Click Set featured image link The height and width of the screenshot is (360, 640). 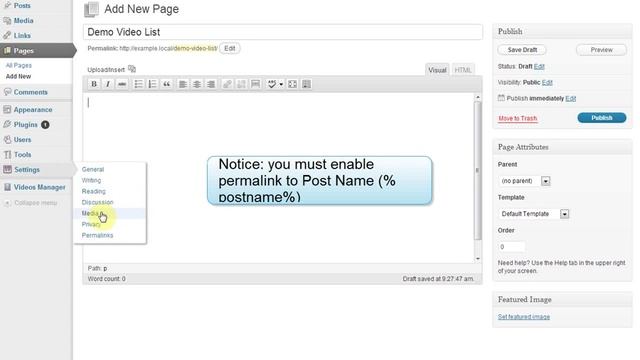coord(524,317)
